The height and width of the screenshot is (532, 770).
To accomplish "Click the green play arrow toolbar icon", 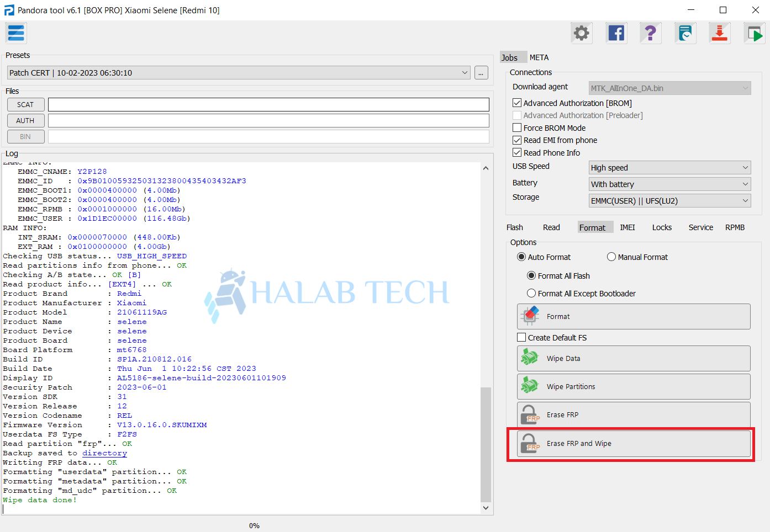I will point(754,33).
